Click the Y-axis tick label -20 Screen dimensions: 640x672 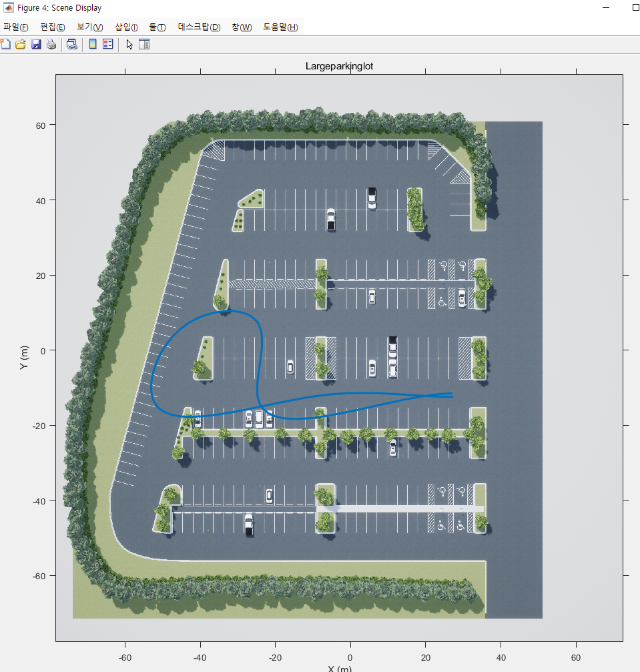(x=39, y=426)
